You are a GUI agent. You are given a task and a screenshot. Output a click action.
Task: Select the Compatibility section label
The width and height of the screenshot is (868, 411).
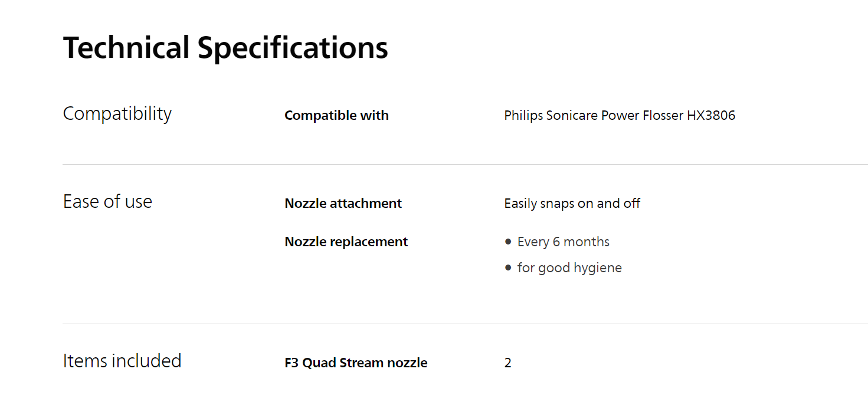pos(117,113)
